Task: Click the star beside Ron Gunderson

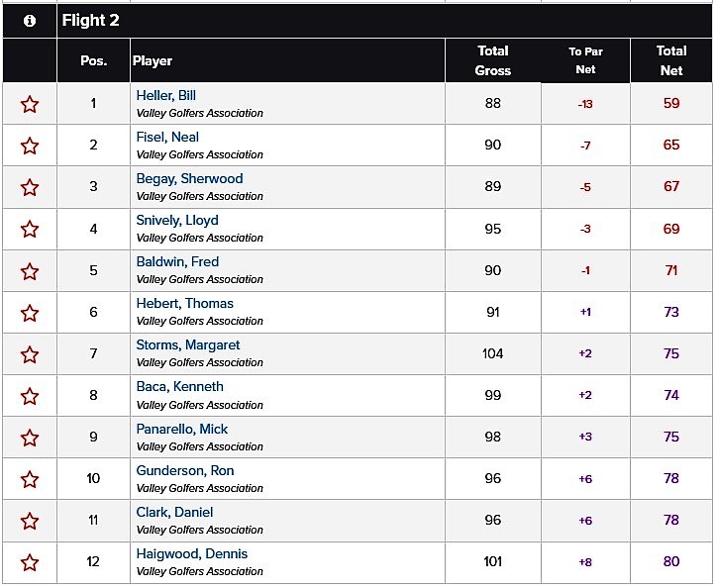Action: point(30,479)
